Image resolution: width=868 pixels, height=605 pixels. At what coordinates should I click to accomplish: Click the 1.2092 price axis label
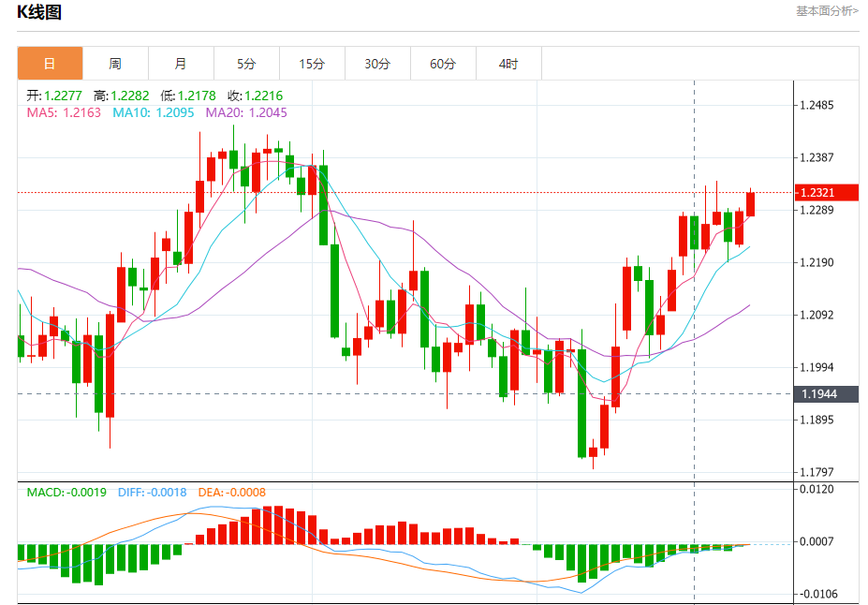click(x=817, y=315)
